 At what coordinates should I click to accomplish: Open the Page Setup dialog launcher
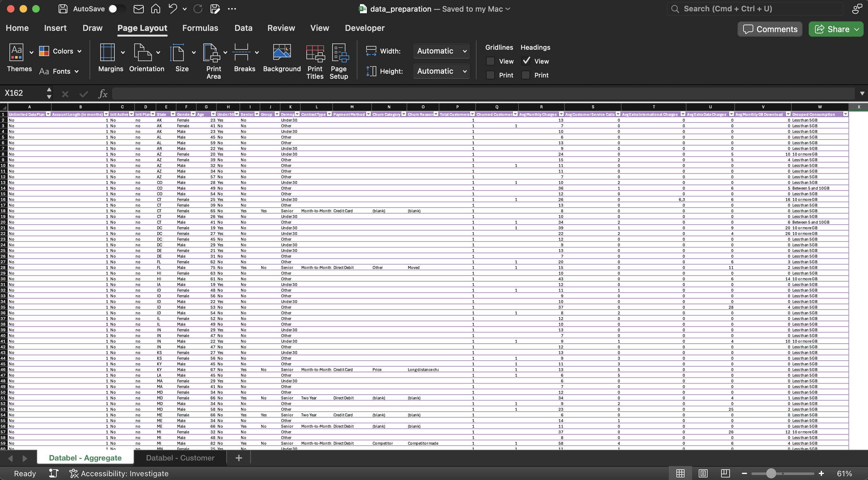[x=339, y=61]
